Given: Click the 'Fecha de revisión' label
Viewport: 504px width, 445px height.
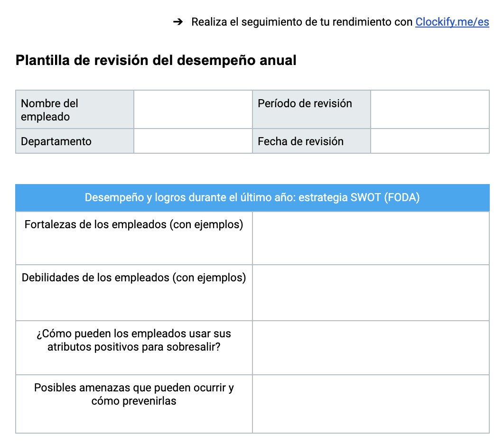Looking at the screenshot, I should pyautogui.click(x=300, y=141).
